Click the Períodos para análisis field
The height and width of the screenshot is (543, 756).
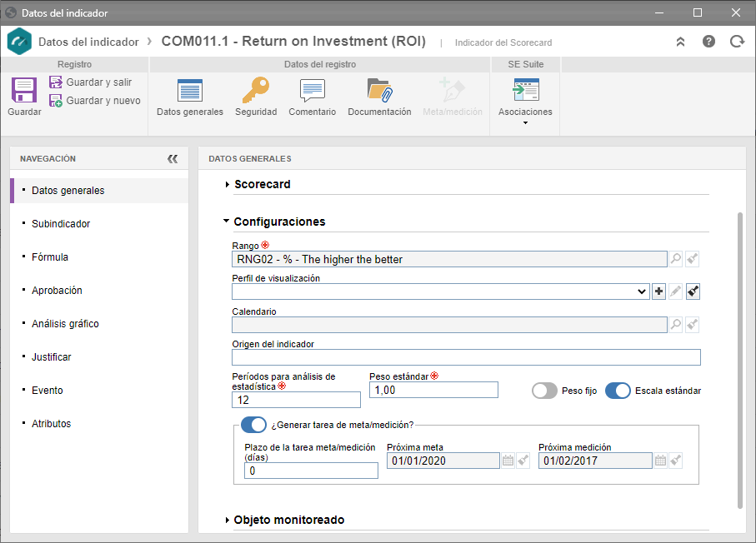[296, 400]
